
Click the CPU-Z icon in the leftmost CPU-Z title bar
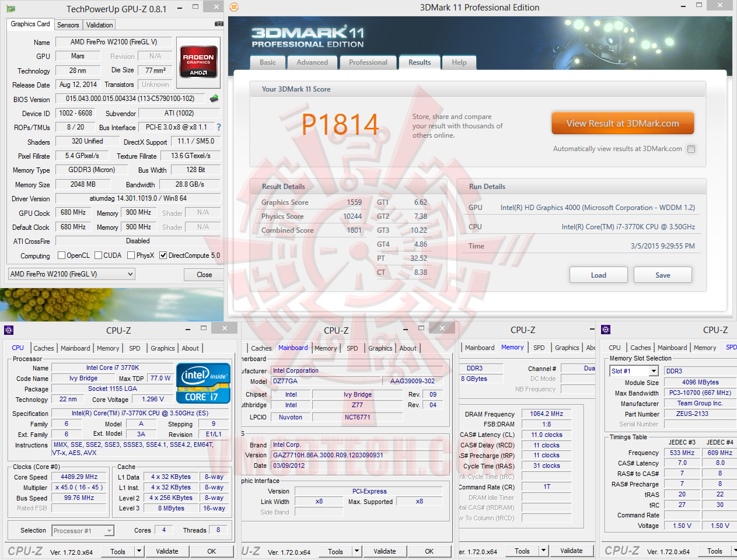pos(9,330)
